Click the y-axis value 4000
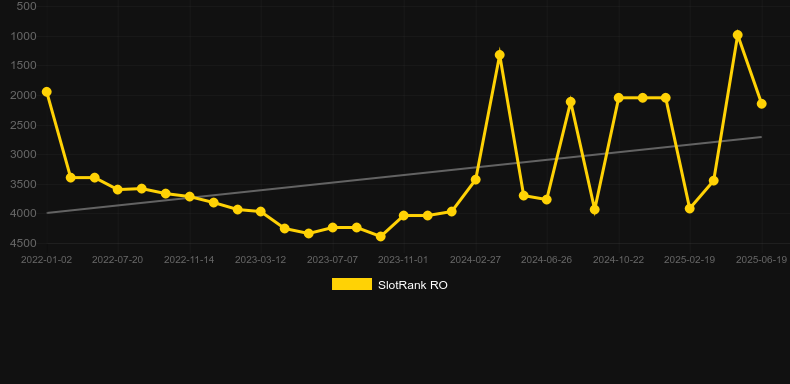 tap(23, 214)
